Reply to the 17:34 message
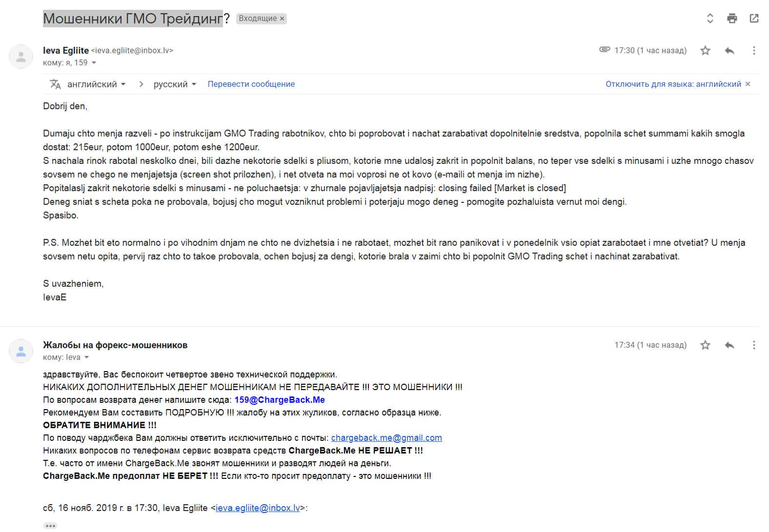This screenshot has height=532, width=769. pos(729,345)
